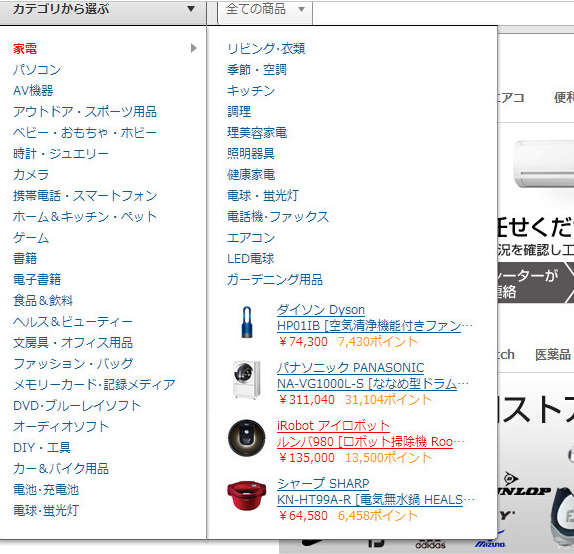Select the 書籍 category
The height and width of the screenshot is (554, 574).
[25, 258]
